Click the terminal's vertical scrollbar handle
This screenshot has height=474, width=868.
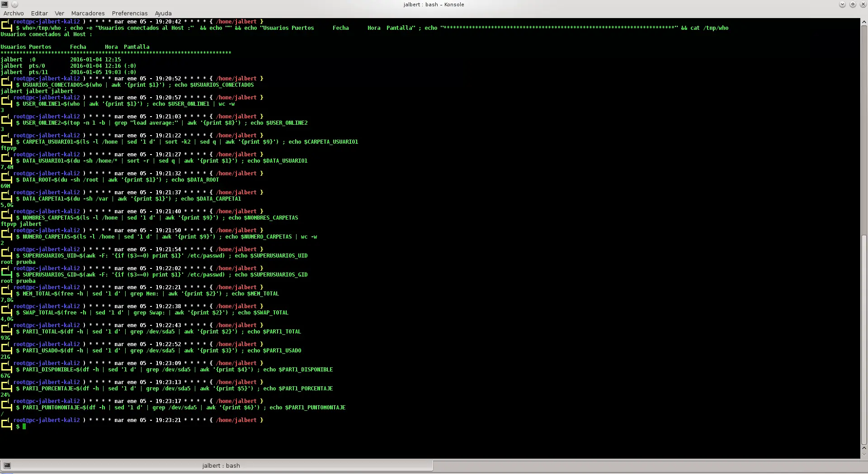[864, 340]
